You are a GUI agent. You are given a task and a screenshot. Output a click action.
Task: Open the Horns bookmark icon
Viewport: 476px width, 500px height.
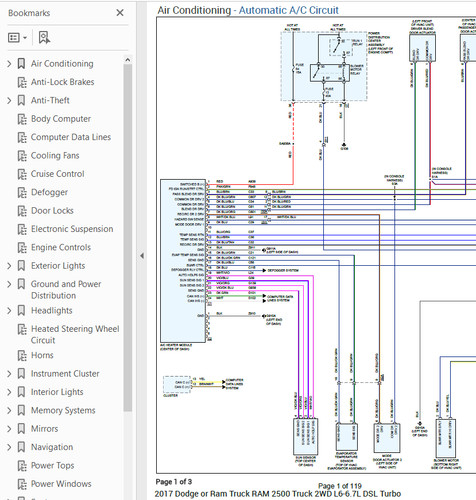[x=22, y=355]
